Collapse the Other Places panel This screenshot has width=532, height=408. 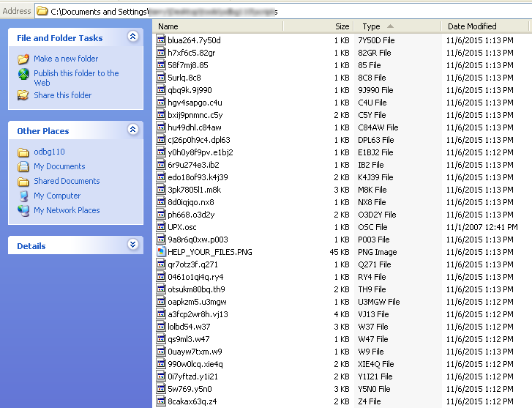click(132, 129)
